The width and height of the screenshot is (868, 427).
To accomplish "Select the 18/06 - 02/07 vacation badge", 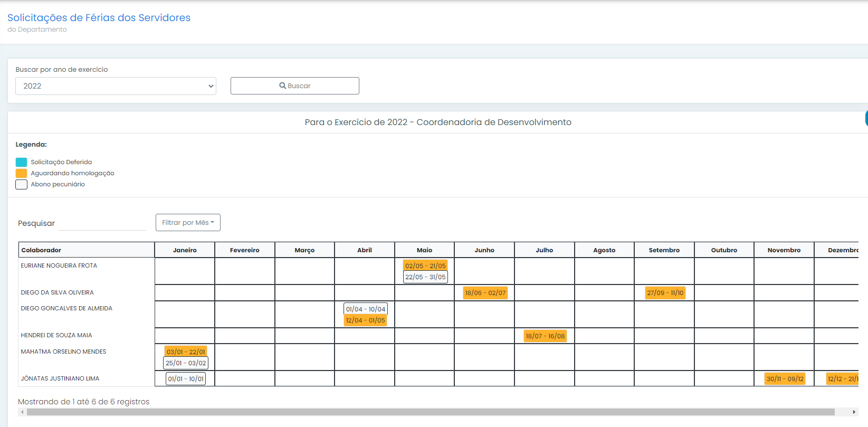I will [485, 292].
